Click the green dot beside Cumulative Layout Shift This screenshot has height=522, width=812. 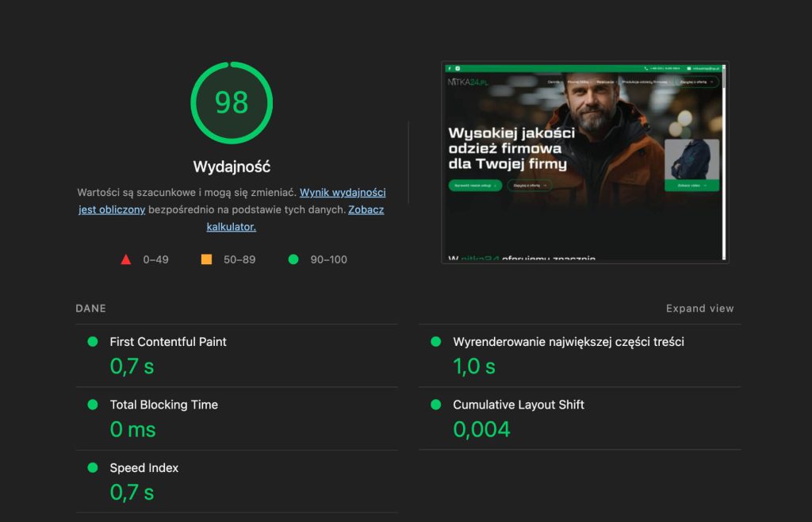click(x=435, y=405)
